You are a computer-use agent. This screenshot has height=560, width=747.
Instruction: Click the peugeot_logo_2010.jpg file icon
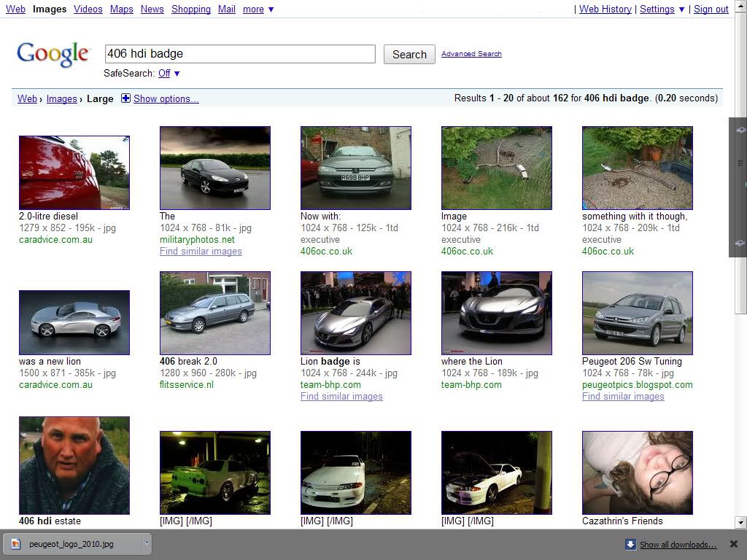[16, 544]
